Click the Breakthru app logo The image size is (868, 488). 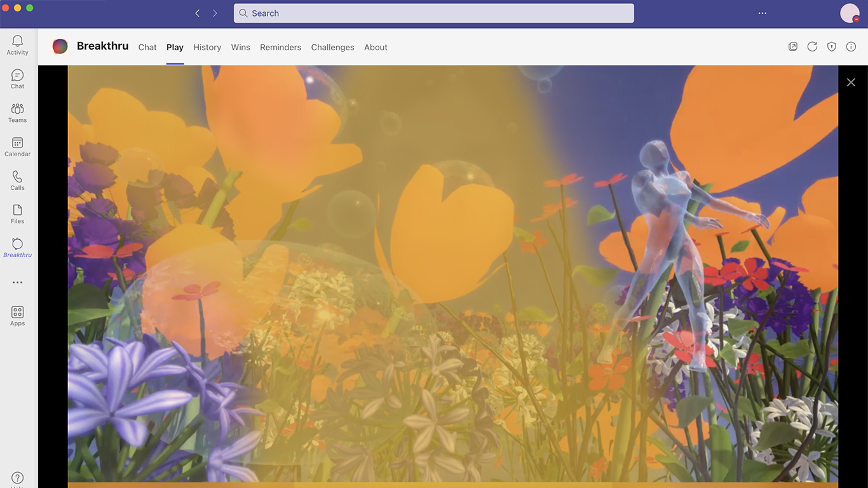60,46
